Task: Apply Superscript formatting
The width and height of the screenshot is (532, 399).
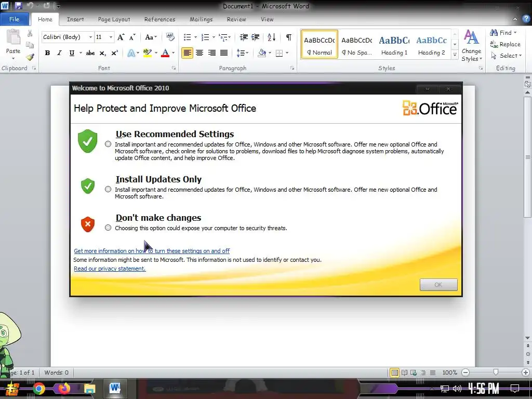Action: pyautogui.click(x=115, y=53)
